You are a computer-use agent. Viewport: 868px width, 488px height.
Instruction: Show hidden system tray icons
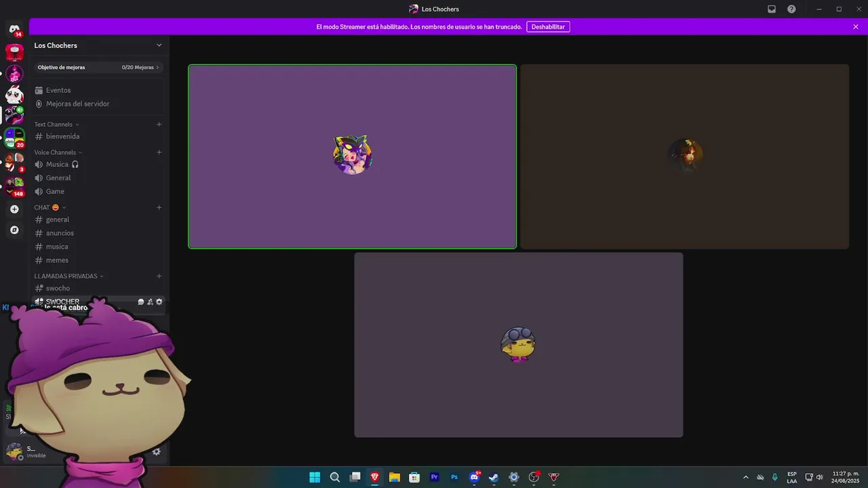click(x=746, y=477)
